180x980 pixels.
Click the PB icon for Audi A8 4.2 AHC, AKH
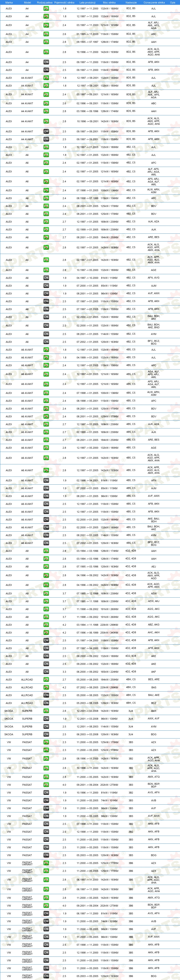pos(46,633)
